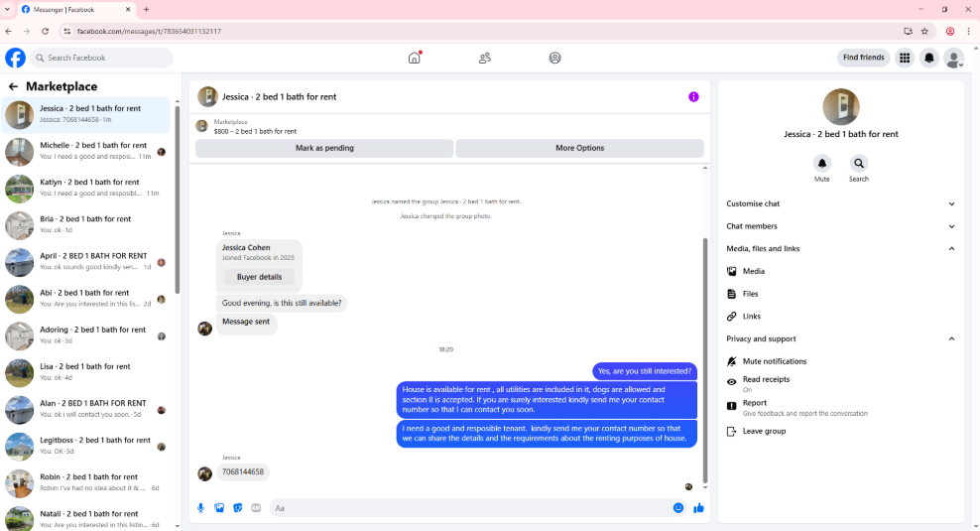Open the Groups icon in top navigation
The image size is (980, 531).
(555, 58)
